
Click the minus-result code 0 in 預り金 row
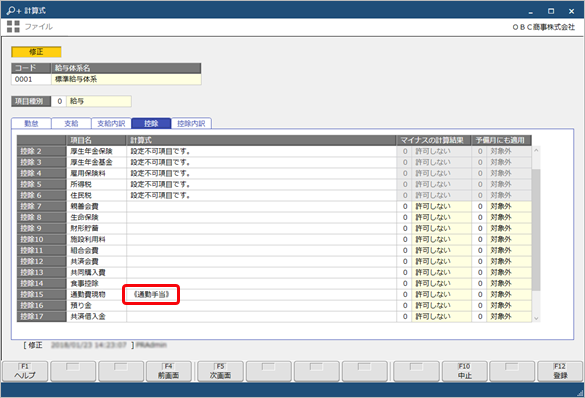[404, 305]
